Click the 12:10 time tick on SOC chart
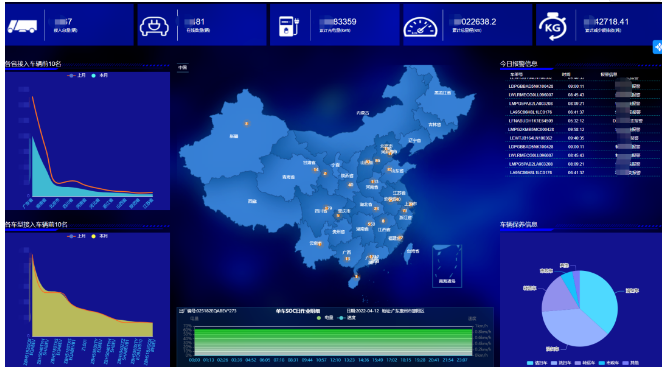 [335, 360]
